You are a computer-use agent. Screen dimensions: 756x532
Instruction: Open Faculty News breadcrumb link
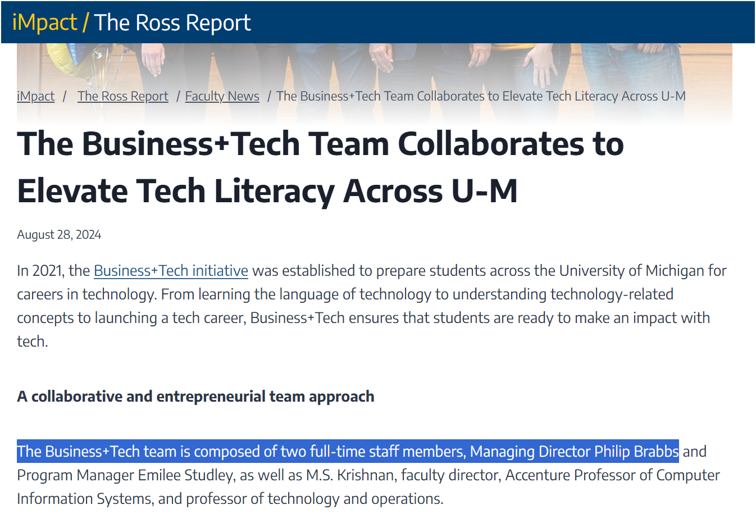tap(222, 96)
